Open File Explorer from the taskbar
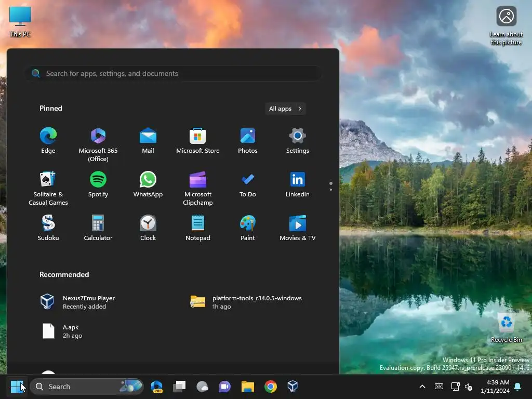The width and height of the screenshot is (532, 399). coord(248,387)
